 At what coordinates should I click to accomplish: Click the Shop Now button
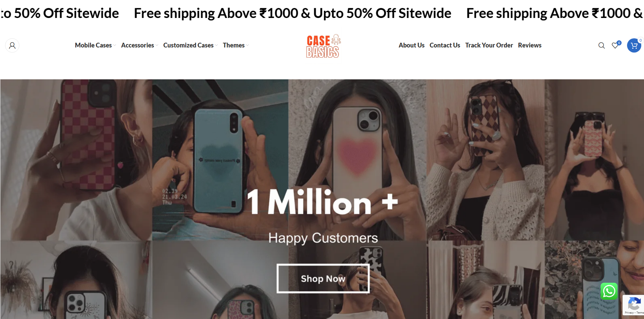(323, 279)
